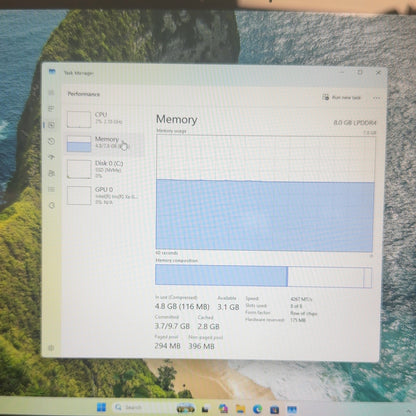416x416 pixels.
Task: Click the 294 MB paged pool value
Action: point(167,346)
